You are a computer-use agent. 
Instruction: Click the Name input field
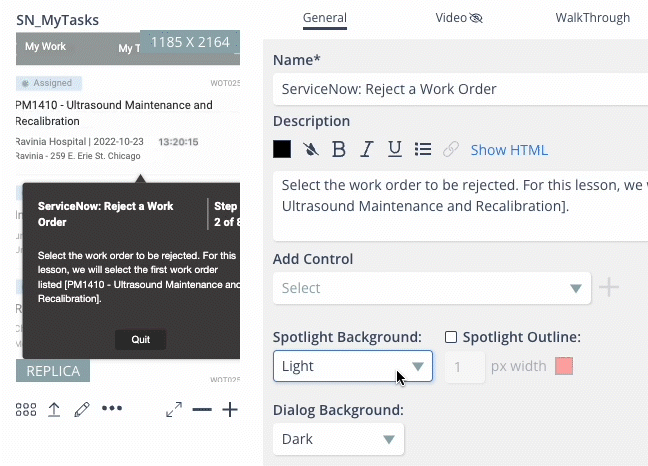click(460, 89)
